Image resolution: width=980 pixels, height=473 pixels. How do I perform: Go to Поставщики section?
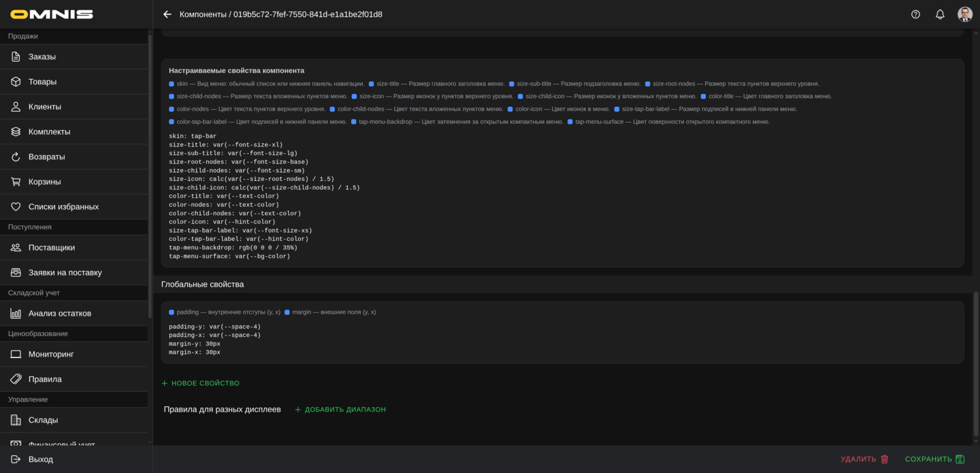point(51,248)
